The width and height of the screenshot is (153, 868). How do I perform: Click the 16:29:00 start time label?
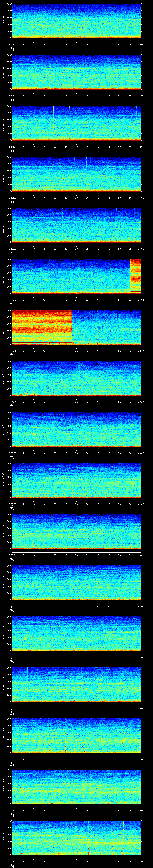[x=12, y=44]
